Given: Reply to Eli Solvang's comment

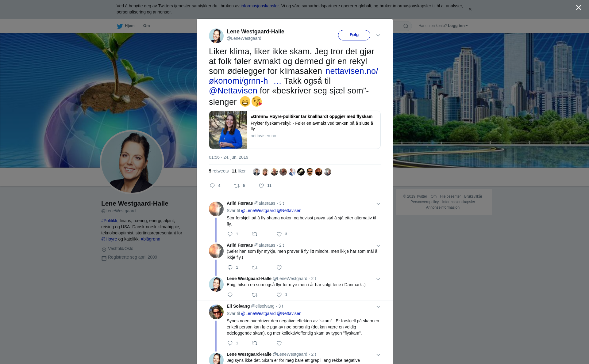Looking at the screenshot, I should 230,343.
